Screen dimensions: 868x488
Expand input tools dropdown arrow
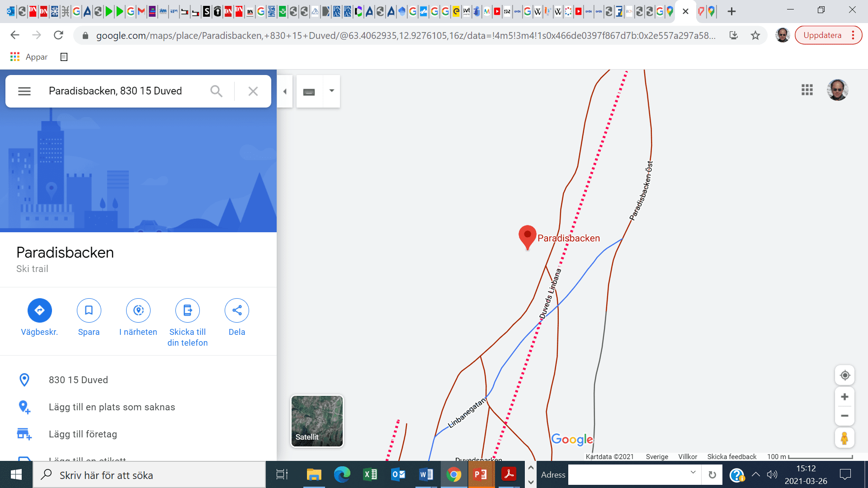click(332, 91)
